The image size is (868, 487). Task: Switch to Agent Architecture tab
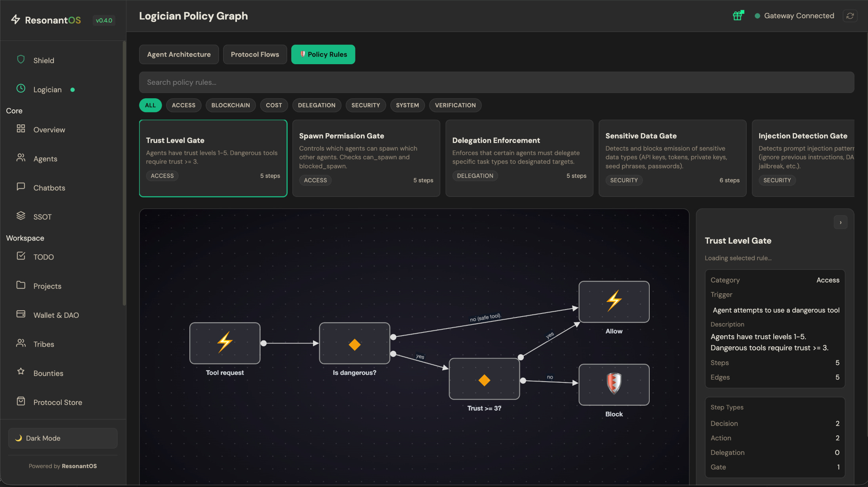(x=179, y=54)
